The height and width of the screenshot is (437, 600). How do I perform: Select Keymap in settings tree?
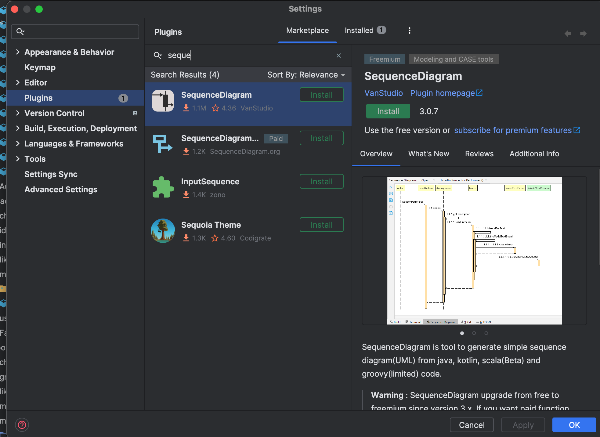[x=40, y=68]
